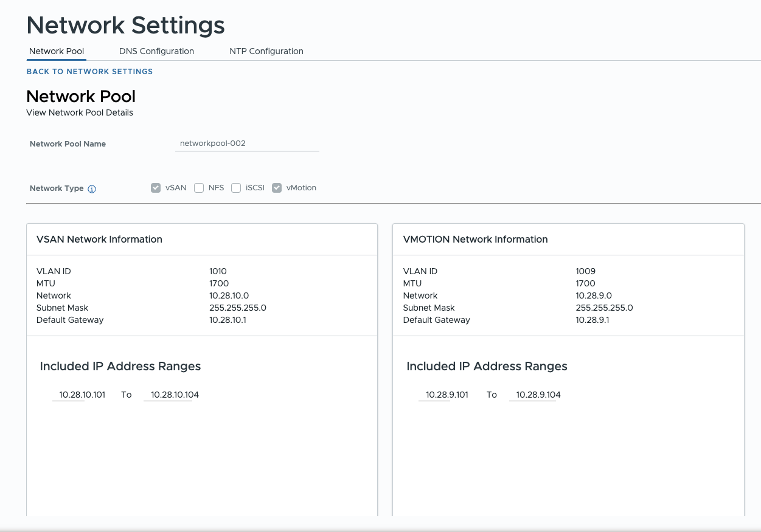Open the NTP Configuration tab
Image resolution: width=761 pixels, height=532 pixels.
click(266, 51)
